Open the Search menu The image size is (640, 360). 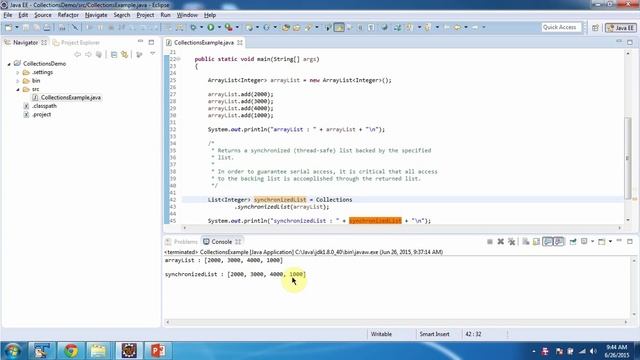click(x=122, y=15)
